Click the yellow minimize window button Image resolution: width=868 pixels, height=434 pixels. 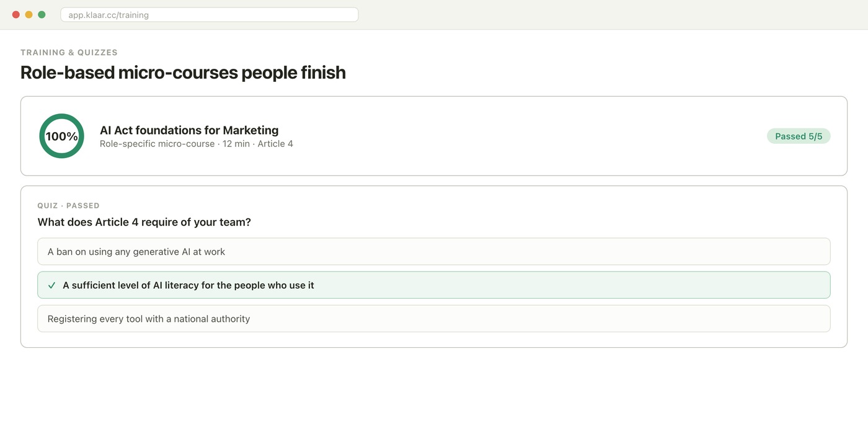29,14
